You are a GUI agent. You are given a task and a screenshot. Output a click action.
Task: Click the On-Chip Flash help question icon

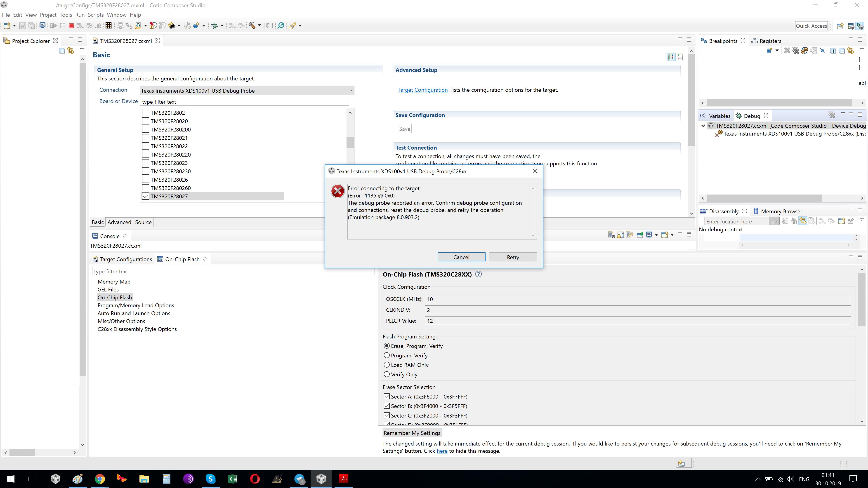(479, 274)
